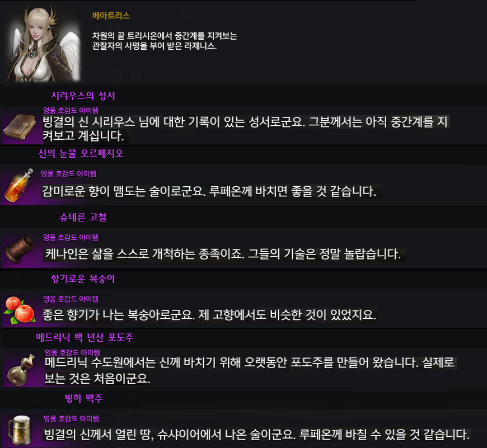Click the 영웅 호감도 아이템 label under 시리우스의 성서
Screen dimensions: 487x448
click(71, 110)
